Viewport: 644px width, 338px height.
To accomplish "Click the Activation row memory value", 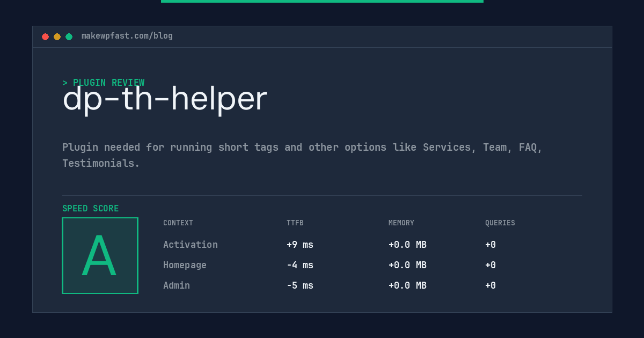I will pos(407,245).
